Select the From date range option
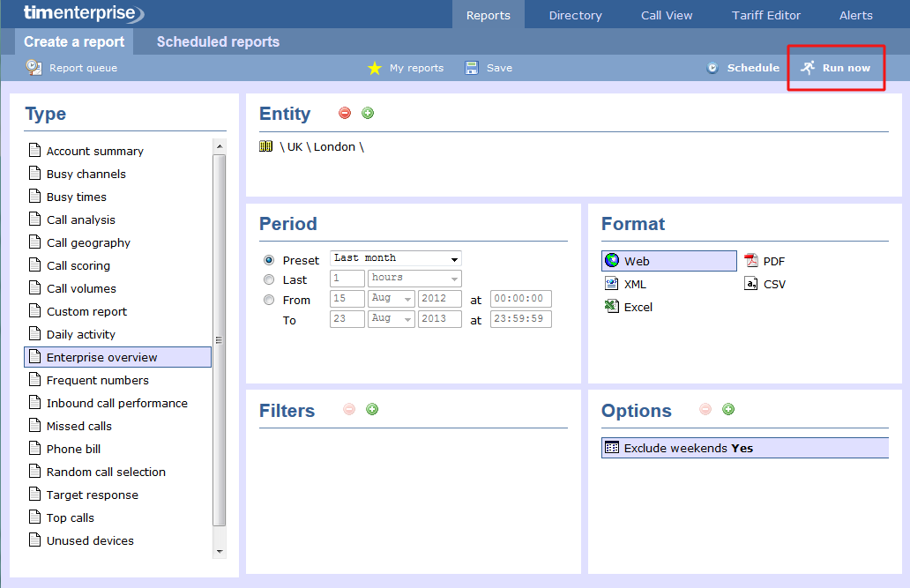Image resolution: width=910 pixels, height=588 pixels. [x=270, y=300]
